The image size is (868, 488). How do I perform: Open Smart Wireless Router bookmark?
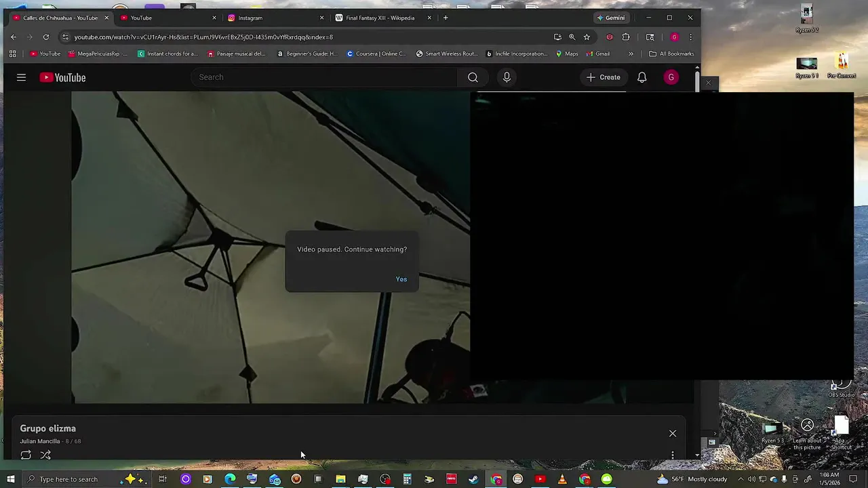coord(447,54)
